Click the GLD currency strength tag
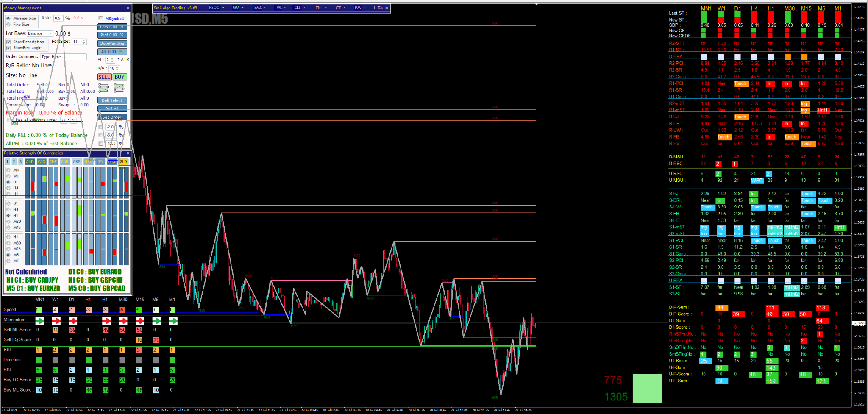This screenshot has height=414, width=868. click(x=123, y=162)
